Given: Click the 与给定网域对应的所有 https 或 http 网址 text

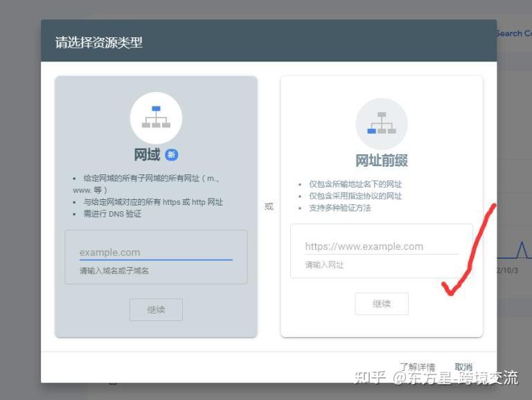Looking at the screenshot, I should coord(153,202).
